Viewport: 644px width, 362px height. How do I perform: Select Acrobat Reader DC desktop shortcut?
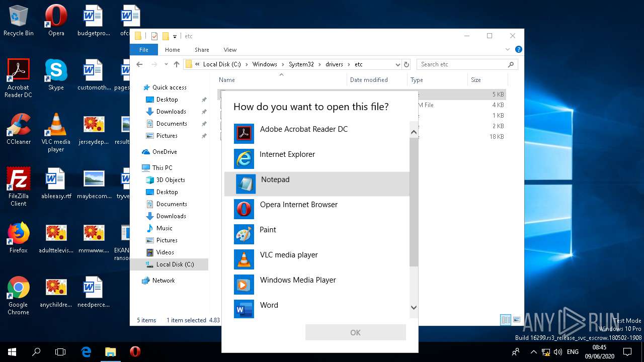coord(19,78)
